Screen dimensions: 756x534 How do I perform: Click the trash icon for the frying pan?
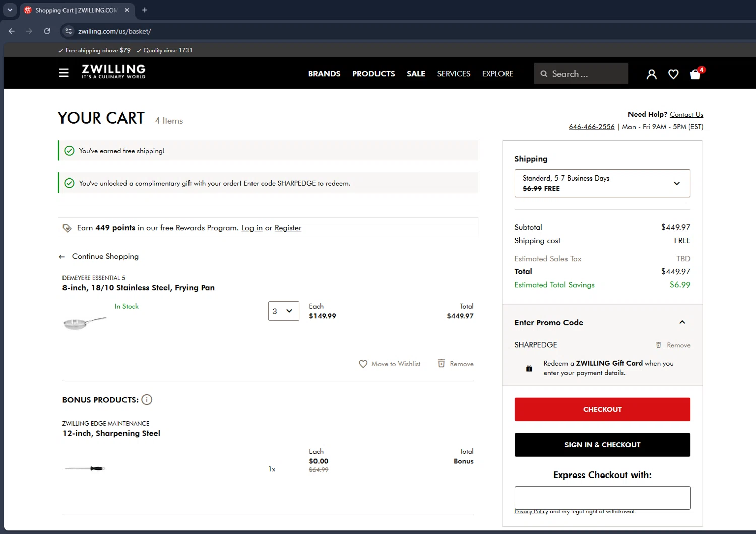click(442, 363)
